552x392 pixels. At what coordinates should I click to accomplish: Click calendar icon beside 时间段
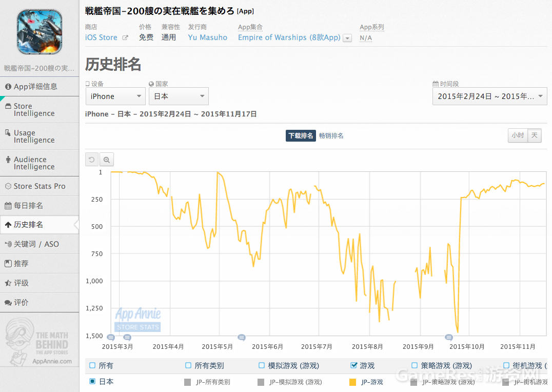436,84
